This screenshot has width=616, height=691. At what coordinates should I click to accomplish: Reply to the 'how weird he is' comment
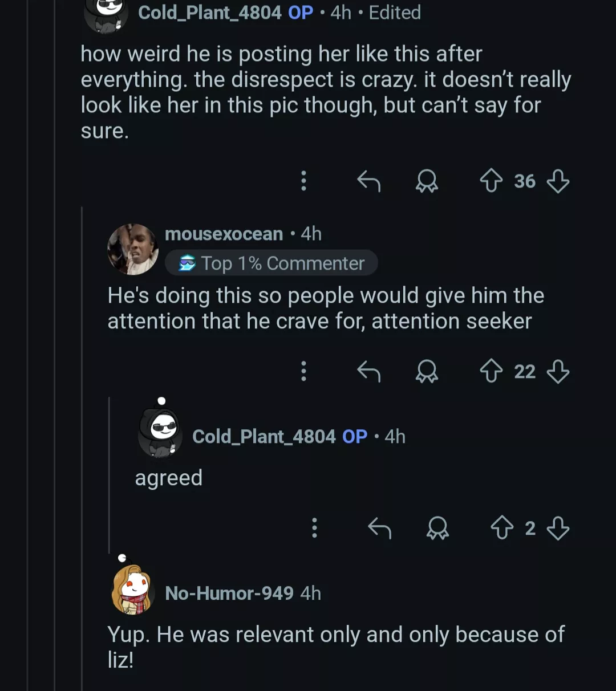pos(368,181)
